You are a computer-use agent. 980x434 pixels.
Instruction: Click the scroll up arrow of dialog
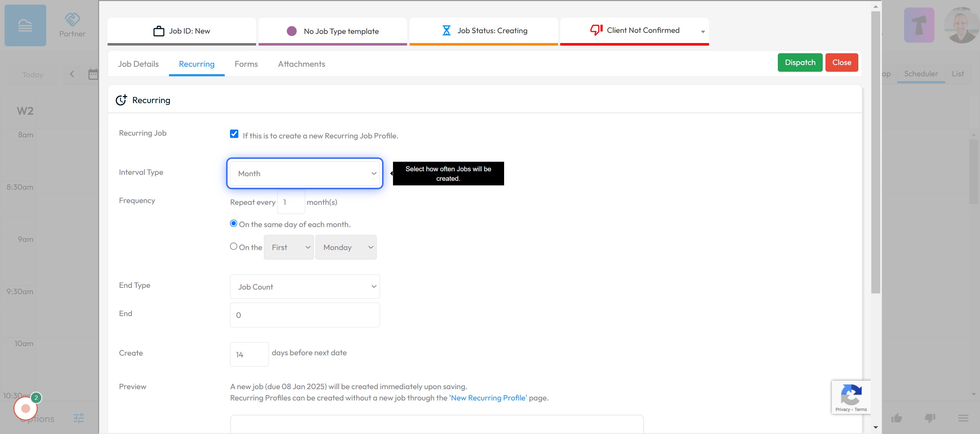click(875, 6)
